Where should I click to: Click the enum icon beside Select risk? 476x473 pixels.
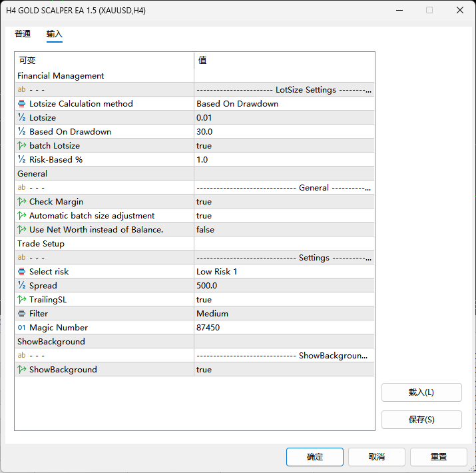(x=21, y=272)
